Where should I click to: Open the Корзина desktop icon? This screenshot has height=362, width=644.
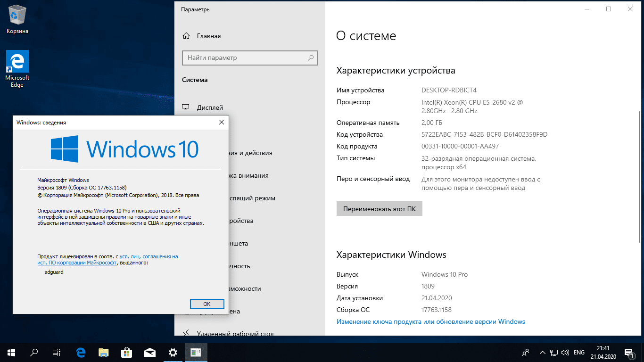(17, 20)
